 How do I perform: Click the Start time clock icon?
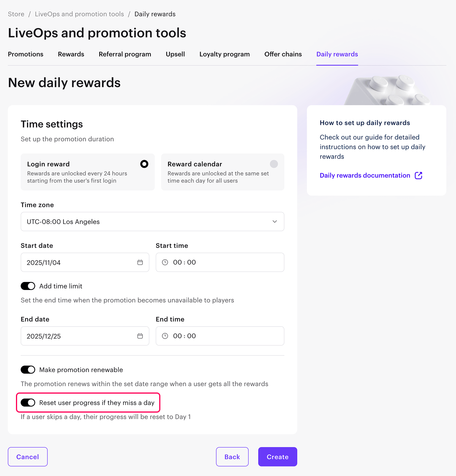pyautogui.click(x=165, y=262)
